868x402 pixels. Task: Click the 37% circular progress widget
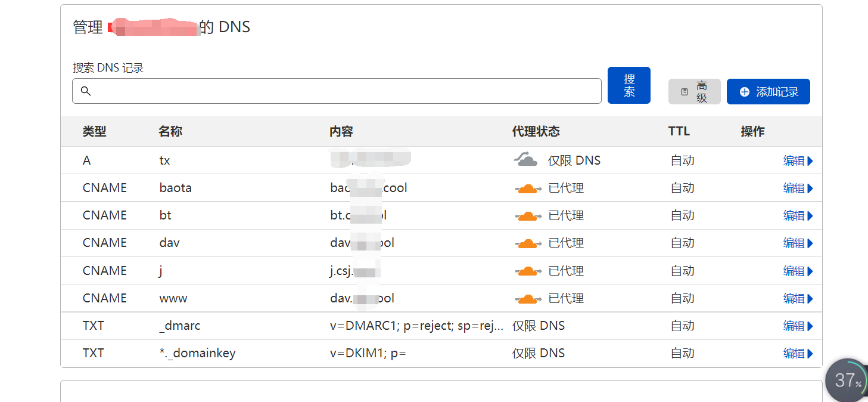coord(847,380)
